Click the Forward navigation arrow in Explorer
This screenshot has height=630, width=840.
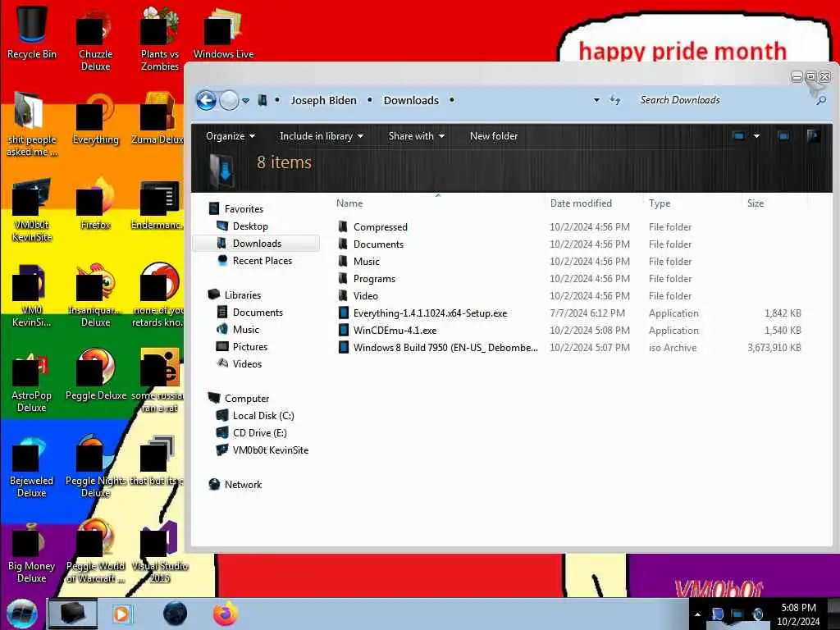click(x=230, y=100)
